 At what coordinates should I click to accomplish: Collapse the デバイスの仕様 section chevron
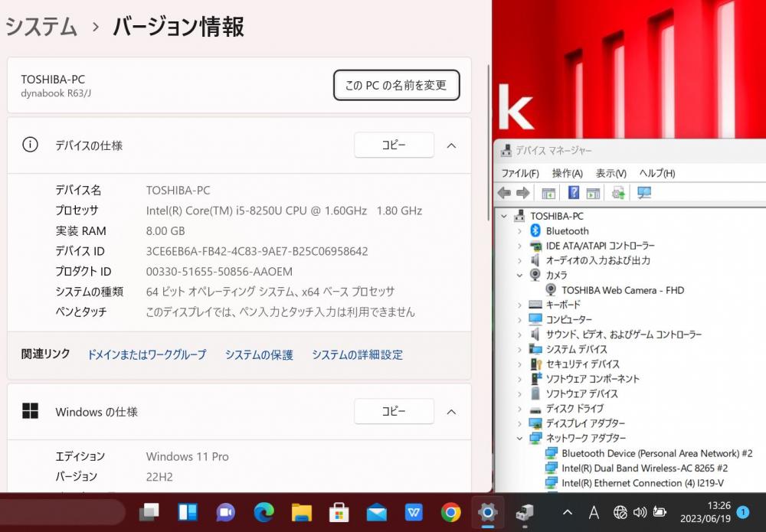click(451, 145)
